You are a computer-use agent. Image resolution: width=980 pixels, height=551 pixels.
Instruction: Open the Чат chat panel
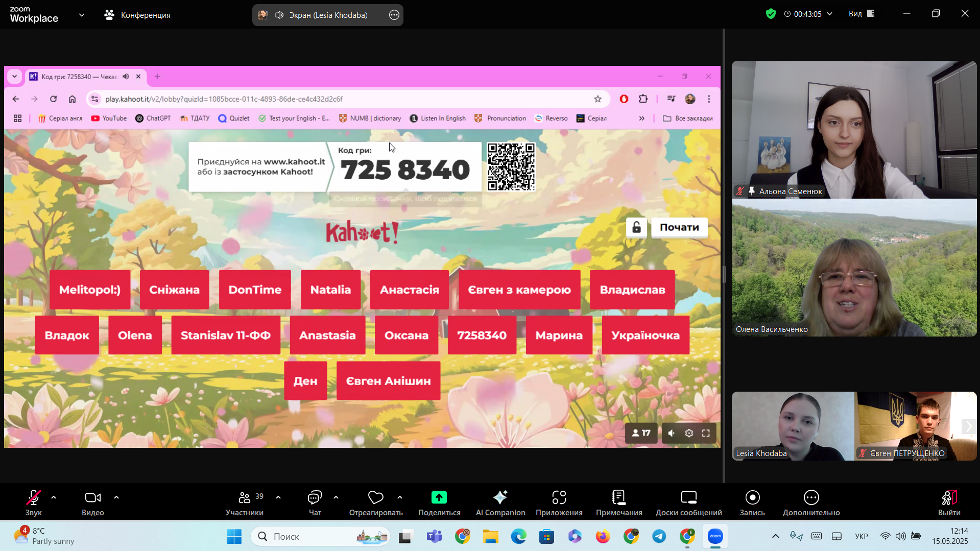(315, 502)
